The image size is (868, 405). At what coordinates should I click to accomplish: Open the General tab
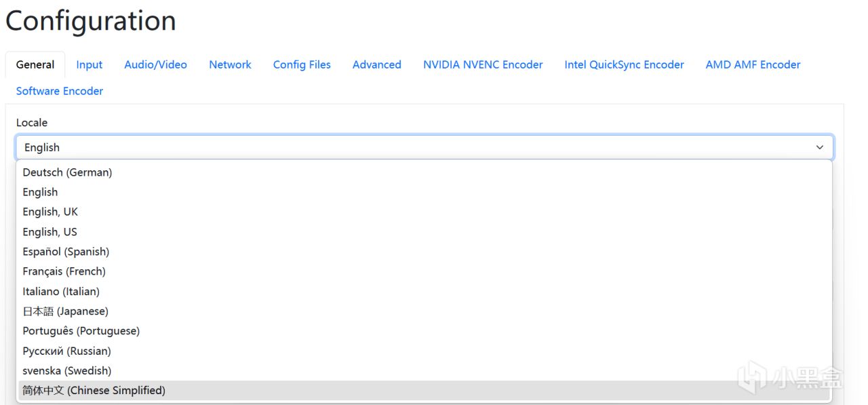pos(35,64)
